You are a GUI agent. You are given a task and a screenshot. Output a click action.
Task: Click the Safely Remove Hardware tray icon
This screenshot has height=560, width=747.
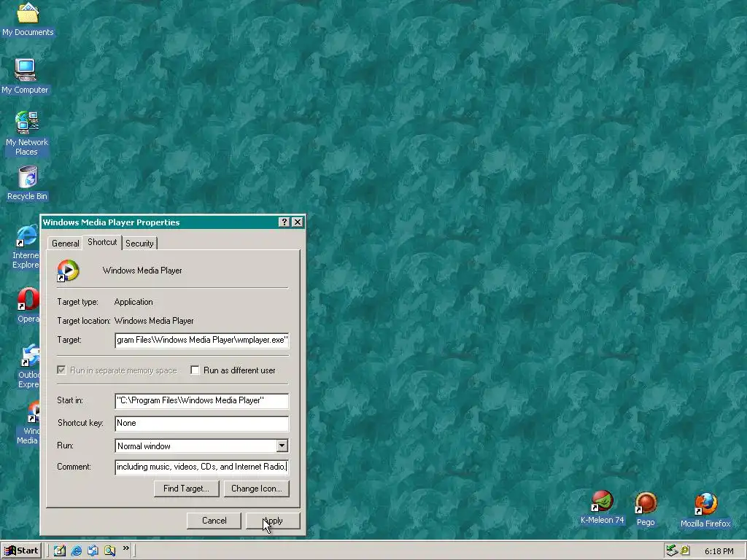[672, 551]
